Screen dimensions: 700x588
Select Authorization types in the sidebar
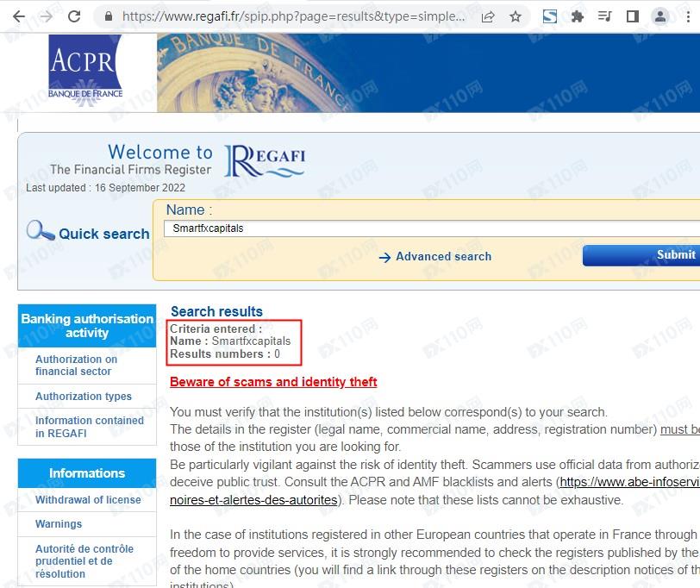coord(84,397)
